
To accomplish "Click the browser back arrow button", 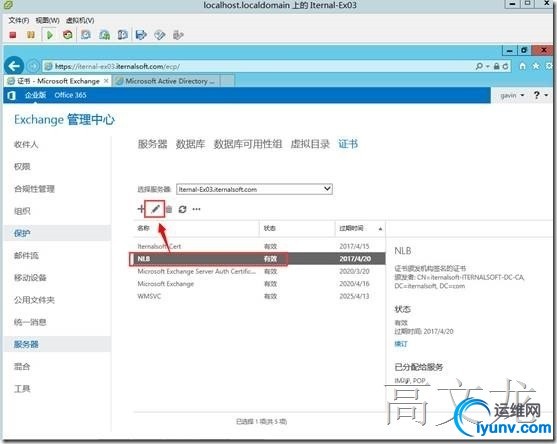I will (x=14, y=66).
